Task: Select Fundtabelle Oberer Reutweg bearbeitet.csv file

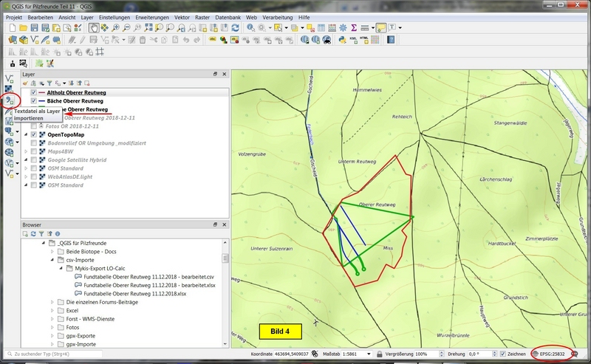Action: coord(148,277)
